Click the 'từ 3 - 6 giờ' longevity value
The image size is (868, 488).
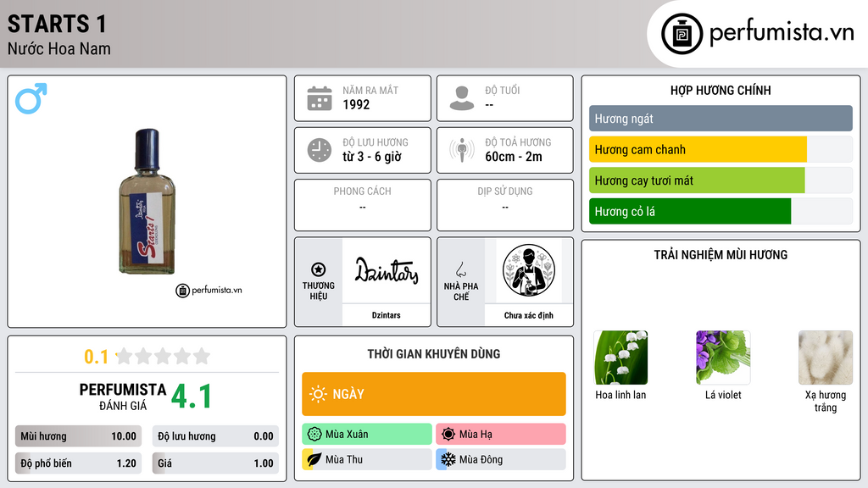point(372,157)
